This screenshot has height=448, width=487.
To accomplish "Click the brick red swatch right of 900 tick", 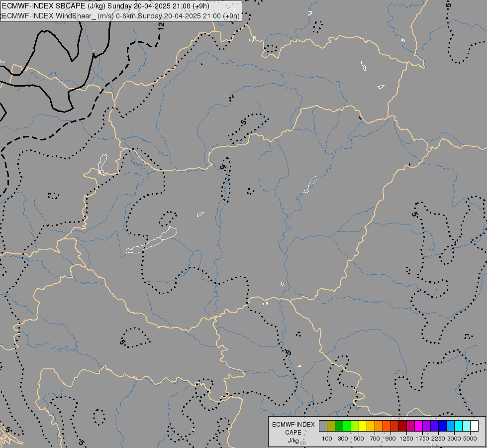I will click(395, 426).
